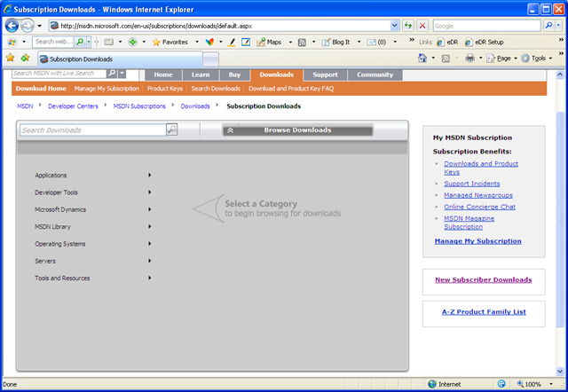Viewport: 568px width, 392px height.
Task: Open the New Subscriber Downloads link
Action: coord(483,279)
